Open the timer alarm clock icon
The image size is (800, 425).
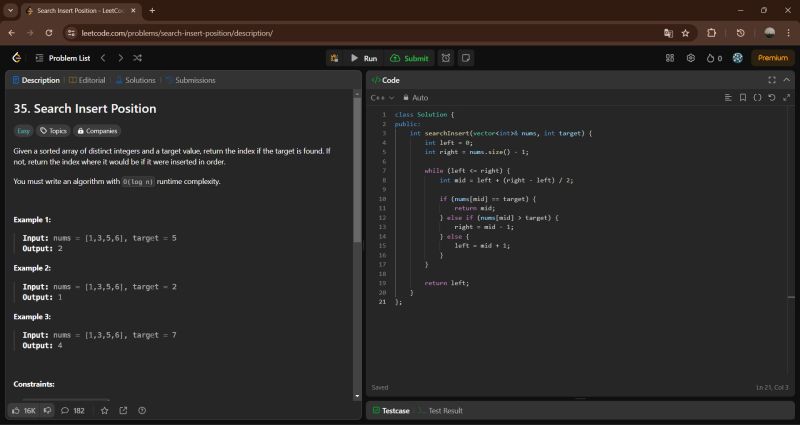pyautogui.click(x=446, y=58)
